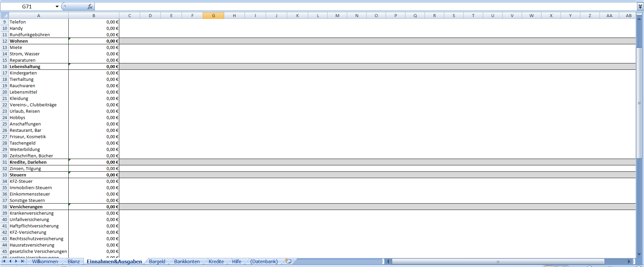Open the Bankkonten sheet tab
Screen dimensions: 644x267
tap(187, 262)
